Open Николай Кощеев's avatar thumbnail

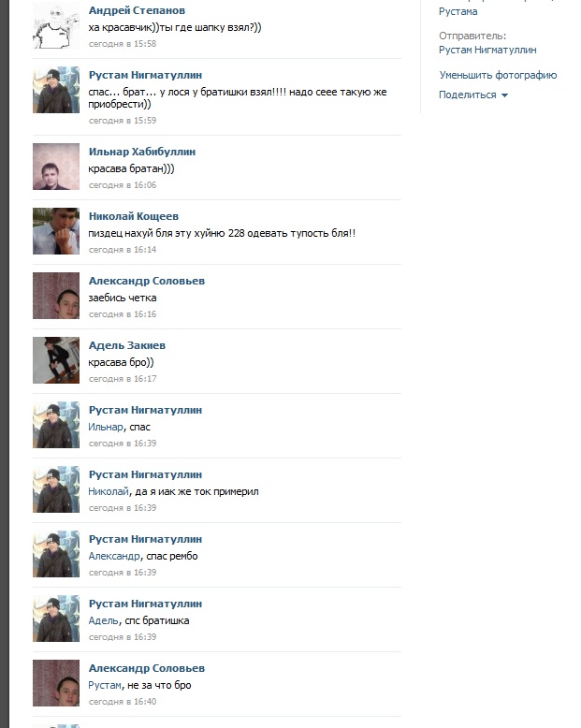(56, 231)
